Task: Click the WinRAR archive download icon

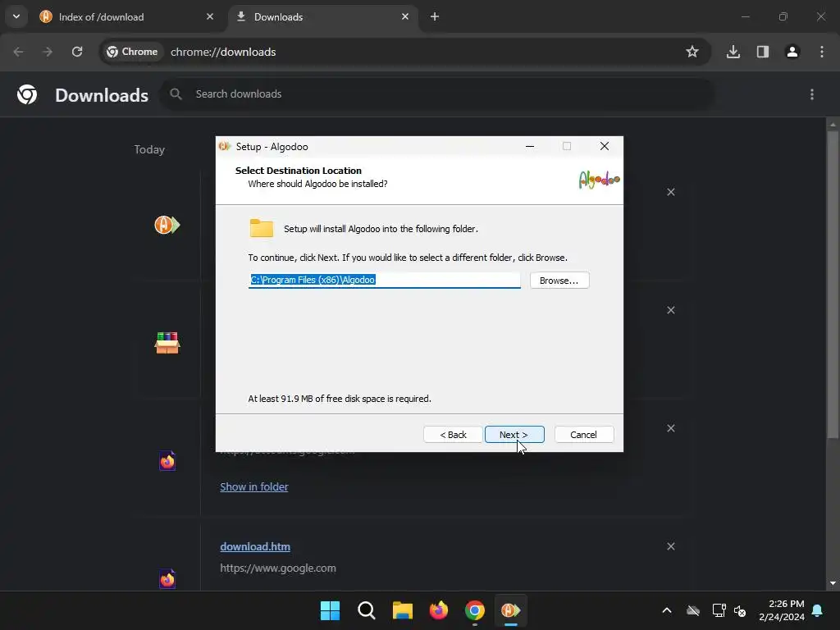Action: pyautogui.click(x=167, y=343)
